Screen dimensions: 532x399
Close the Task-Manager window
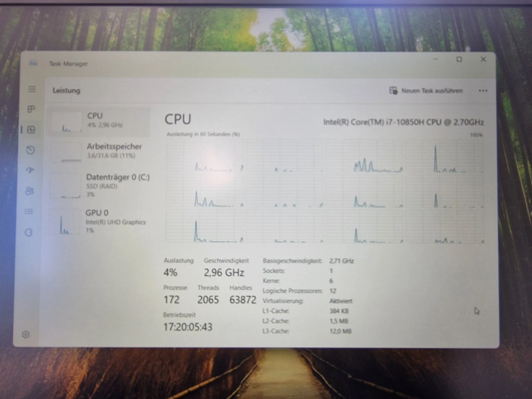tap(483, 59)
